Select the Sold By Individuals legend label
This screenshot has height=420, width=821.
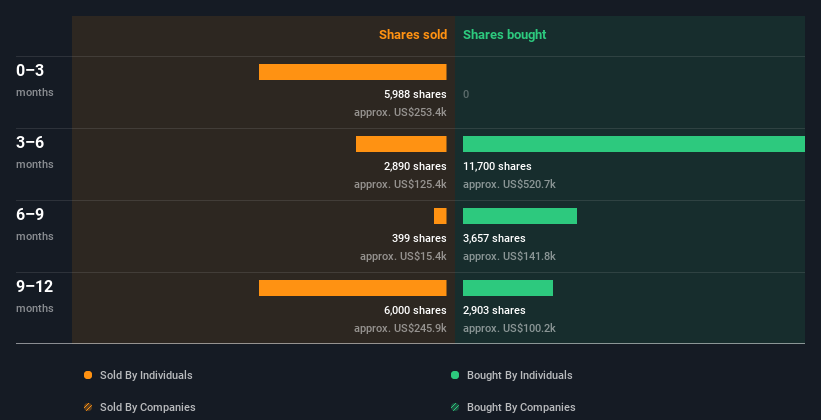tap(146, 375)
